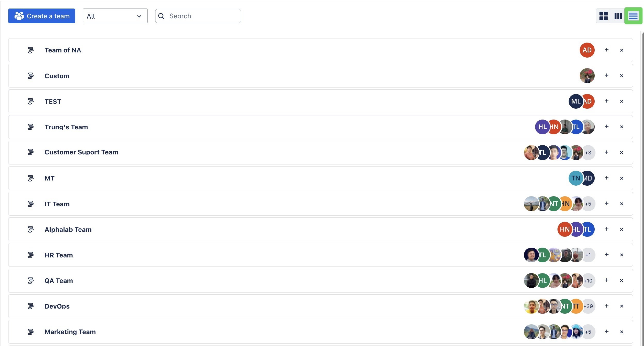
Task: Click the magnifier icon in the search bar
Action: [x=161, y=16]
